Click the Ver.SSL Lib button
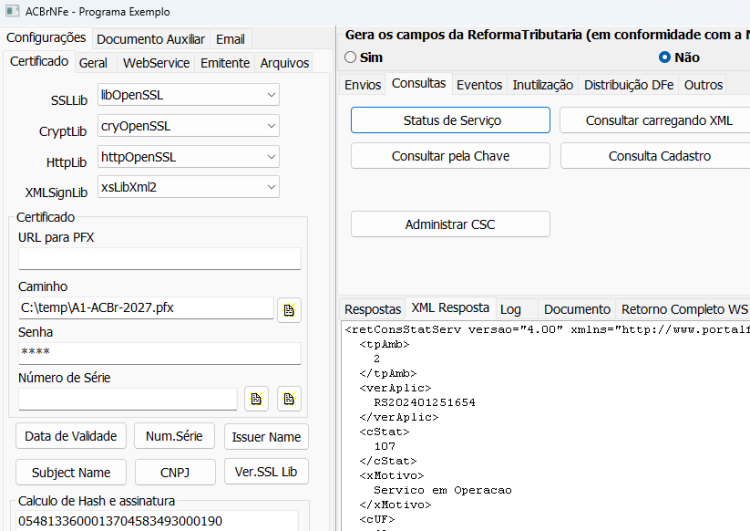This screenshot has width=750, height=531. coord(266,472)
